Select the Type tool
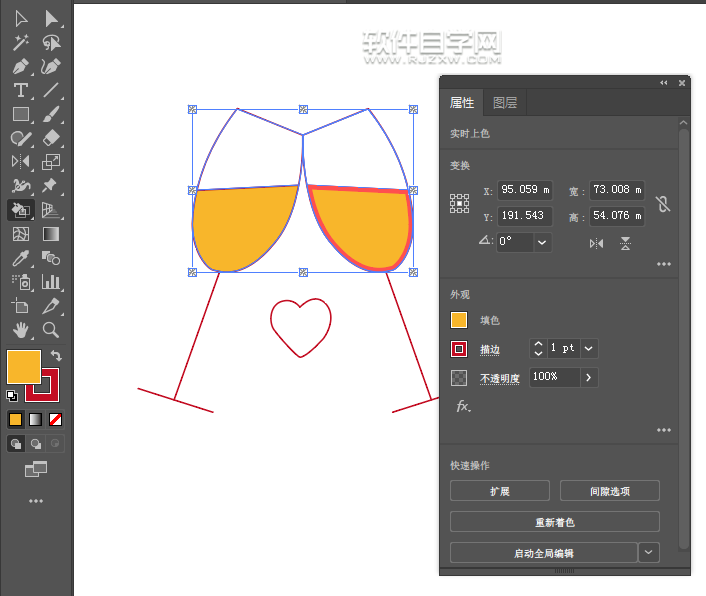Screen dimensions: 706x596 pyautogui.click(x=21, y=90)
